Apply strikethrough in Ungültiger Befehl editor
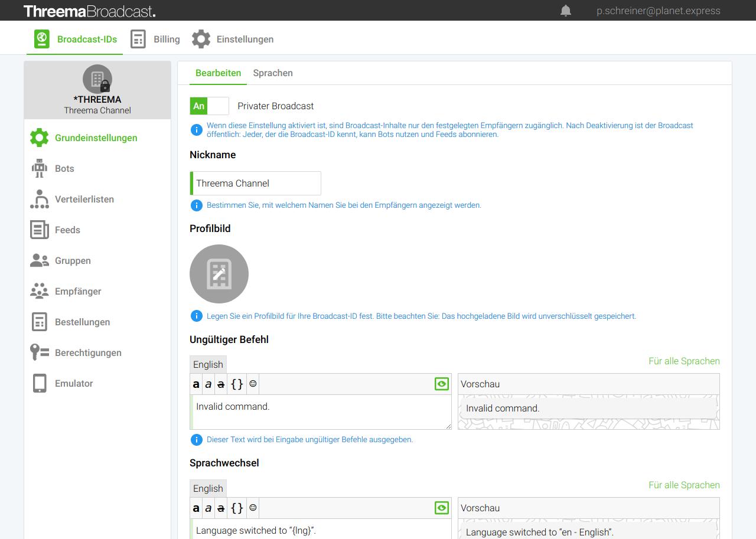Viewport: 756px width, 539px height. click(x=221, y=384)
